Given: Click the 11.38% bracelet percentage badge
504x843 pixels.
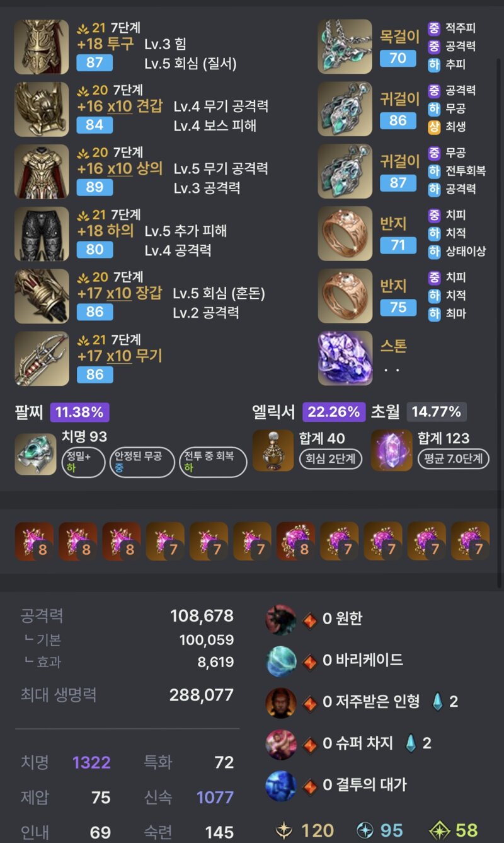Looking at the screenshot, I should pos(80,412).
